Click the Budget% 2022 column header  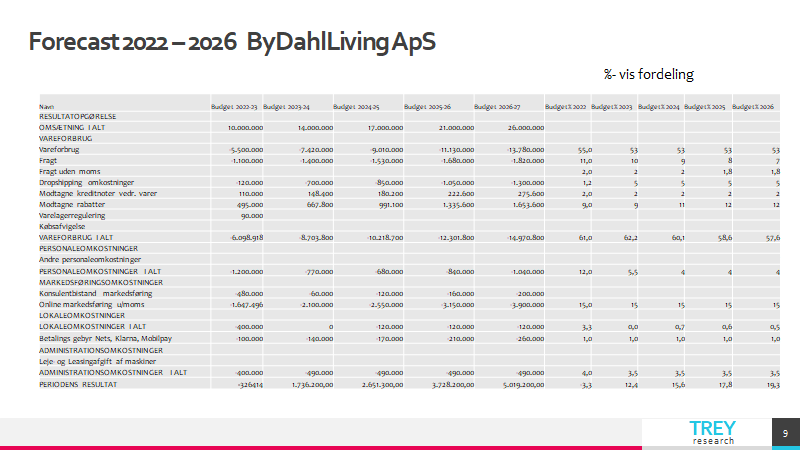[565, 106]
